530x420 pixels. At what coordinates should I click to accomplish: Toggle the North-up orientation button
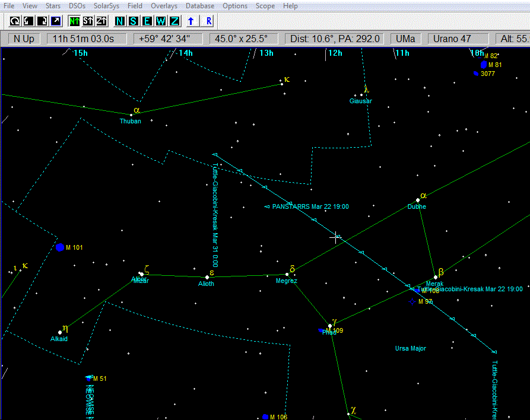point(74,21)
